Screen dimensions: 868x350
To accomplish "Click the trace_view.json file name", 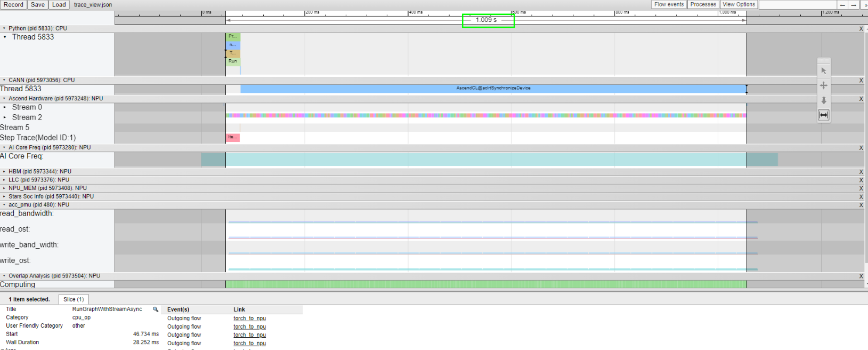I will click(x=93, y=5).
